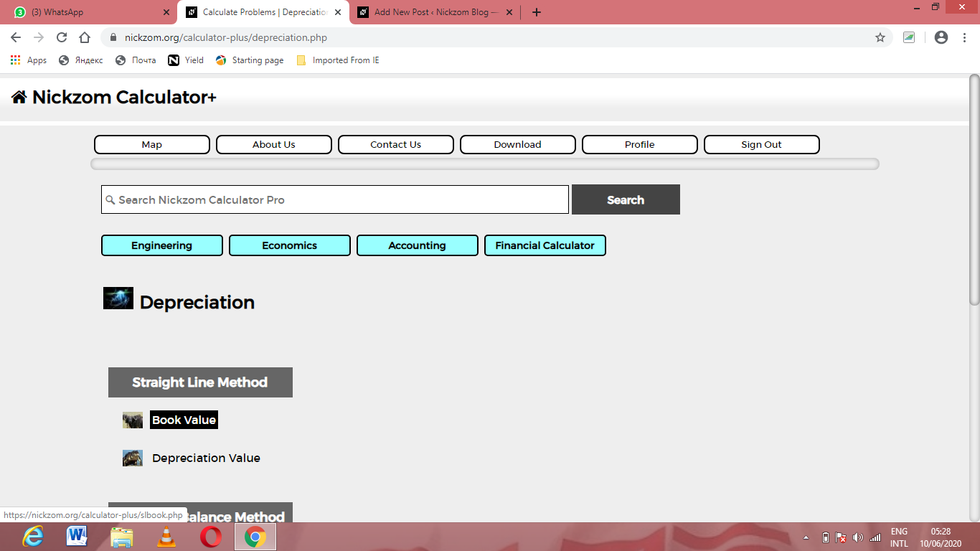980x551 pixels.
Task: Launch VLC media player from taskbar
Action: point(166,536)
